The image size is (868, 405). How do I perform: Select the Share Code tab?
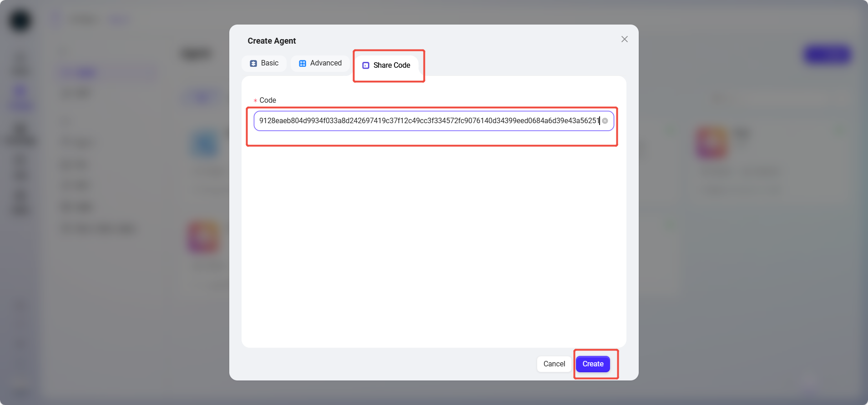tap(387, 65)
